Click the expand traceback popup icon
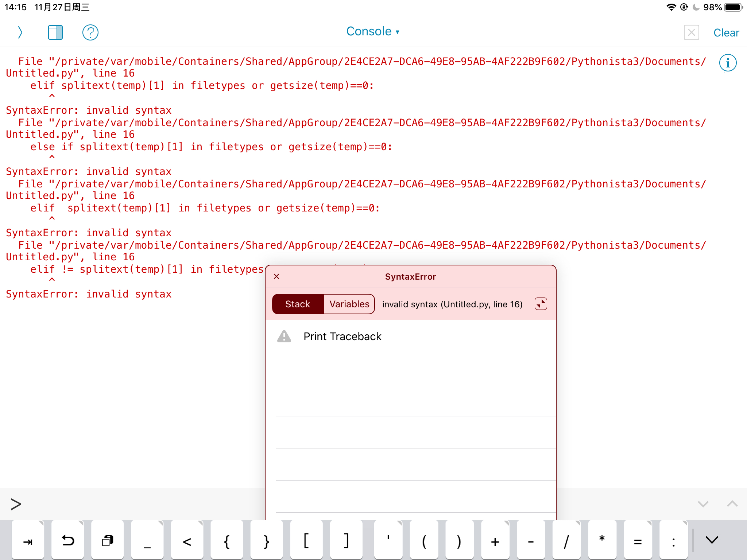Screen dimensions: 747x560 click(541, 304)
